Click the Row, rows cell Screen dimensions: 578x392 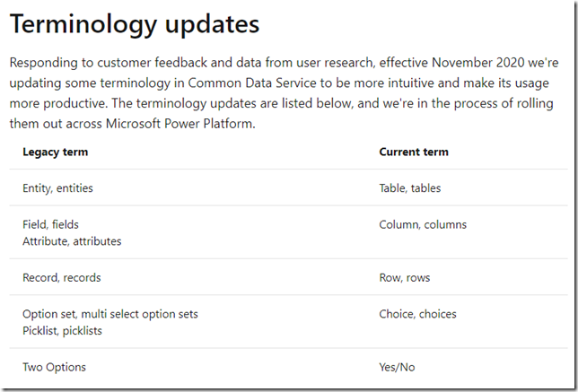tap(405, 277)
